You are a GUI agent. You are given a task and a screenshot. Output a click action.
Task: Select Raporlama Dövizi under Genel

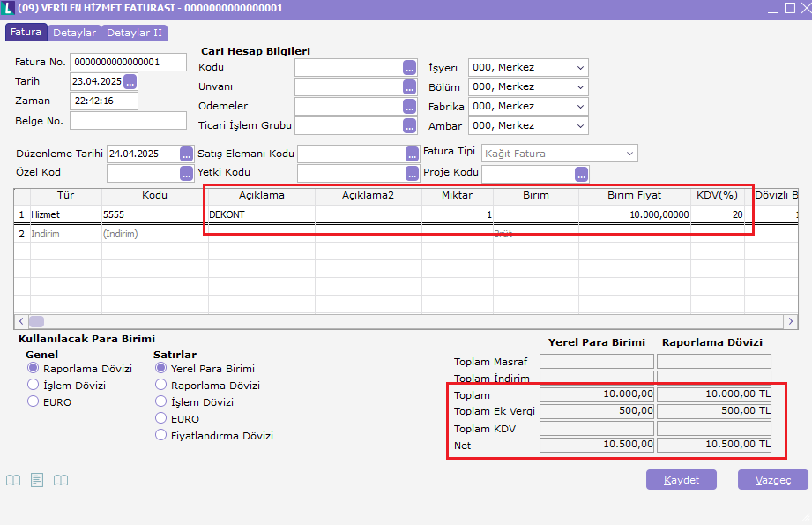coord(34,368)
